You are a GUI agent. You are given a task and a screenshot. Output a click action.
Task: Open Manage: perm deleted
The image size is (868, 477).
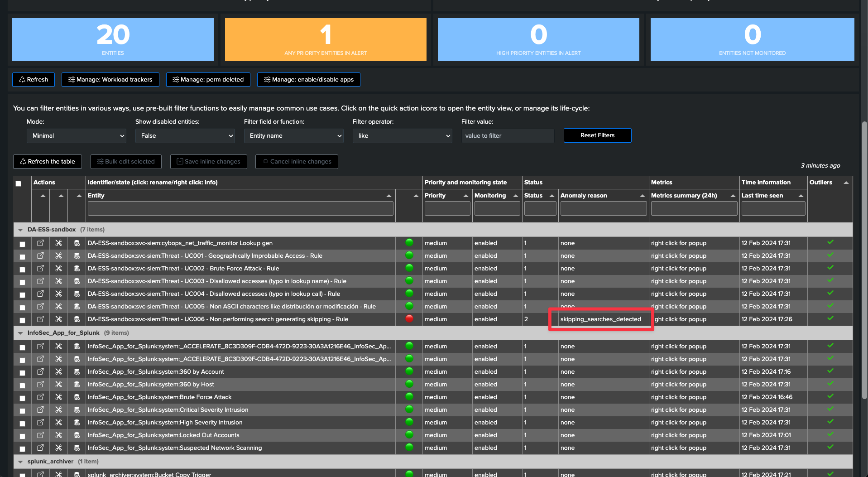click(208, 79)
